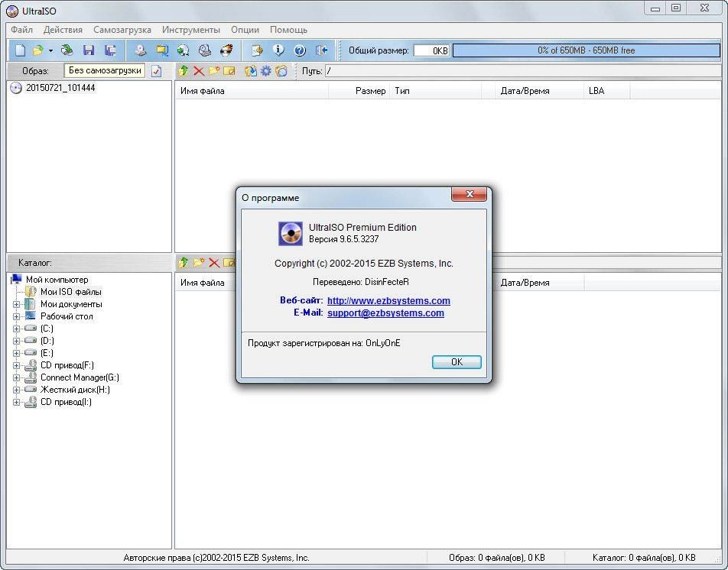This screenshot has height=570, width=728.
Task: Click the Путь path input field
Action: [523, 71]
